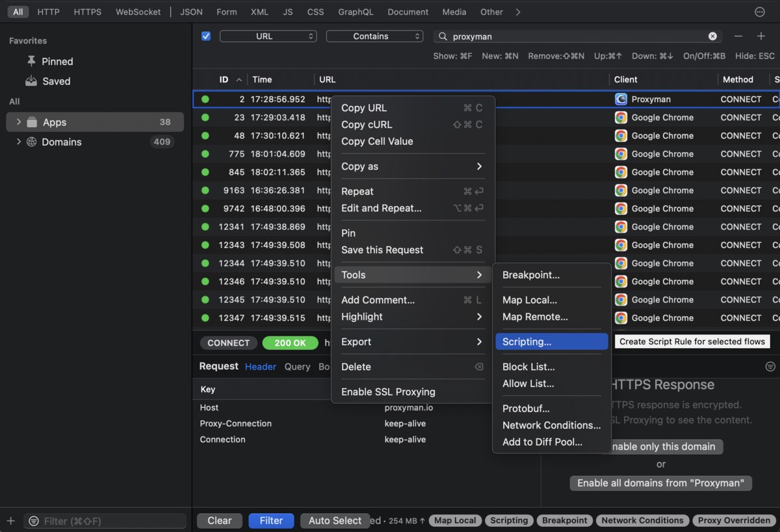Choose Breakpoint... in the Tools submenu
780x532 pixels.
551,275
